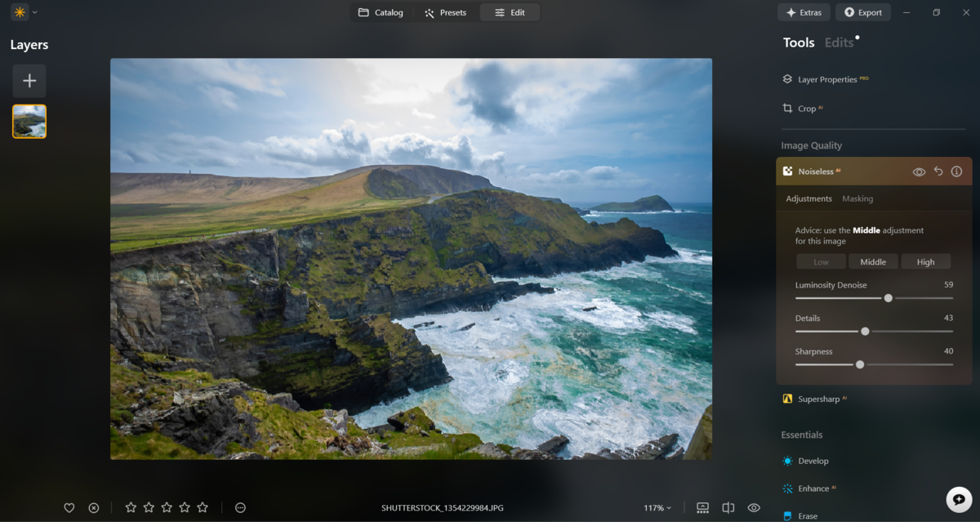
Task: Expand the Enhance tool
Action: 808,489
